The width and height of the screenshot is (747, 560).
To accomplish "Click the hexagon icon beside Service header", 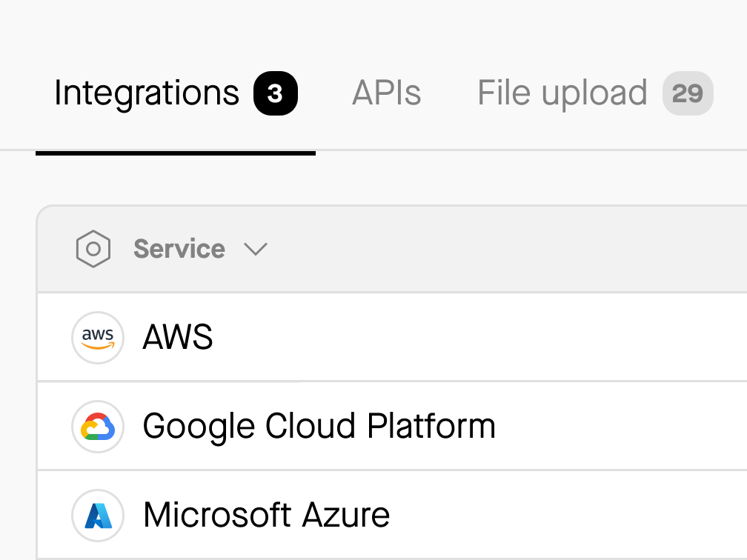I will coord(93,249).
